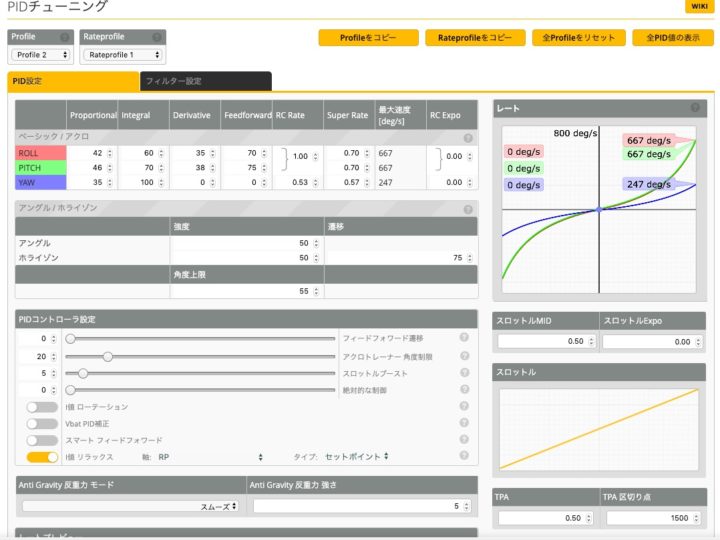
Task: Open the Profile 2 dropdown
Action: (41, 55)
